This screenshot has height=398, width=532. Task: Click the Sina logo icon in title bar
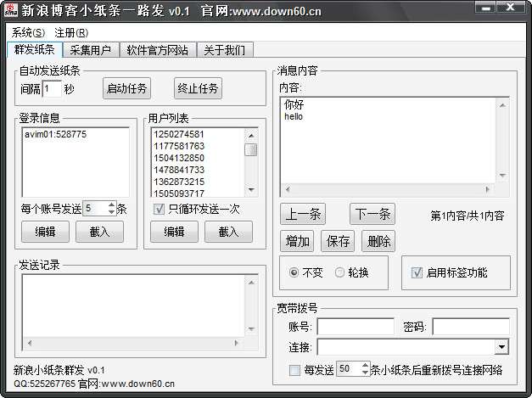coord(11,10)
